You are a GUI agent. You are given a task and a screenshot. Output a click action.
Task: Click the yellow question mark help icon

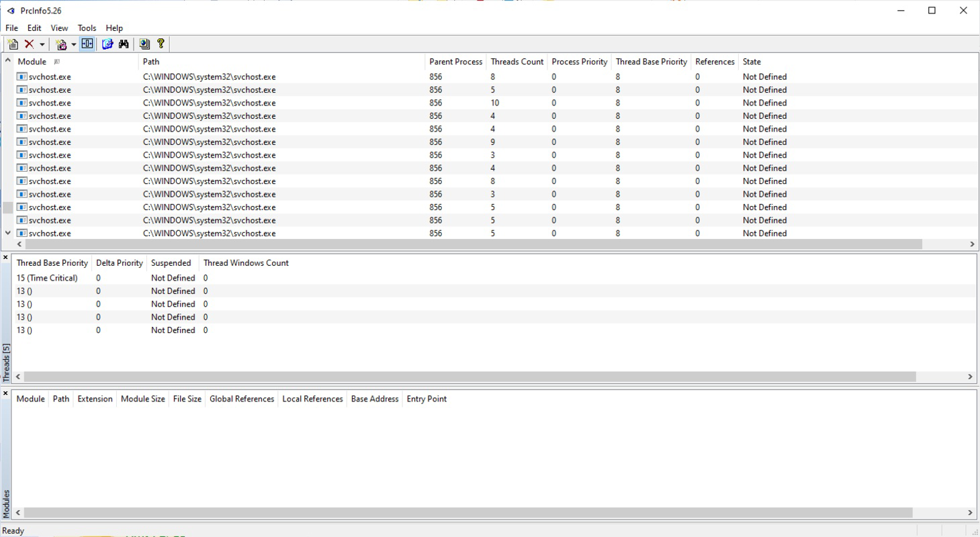pyautogui.click(x=161, y=44)
